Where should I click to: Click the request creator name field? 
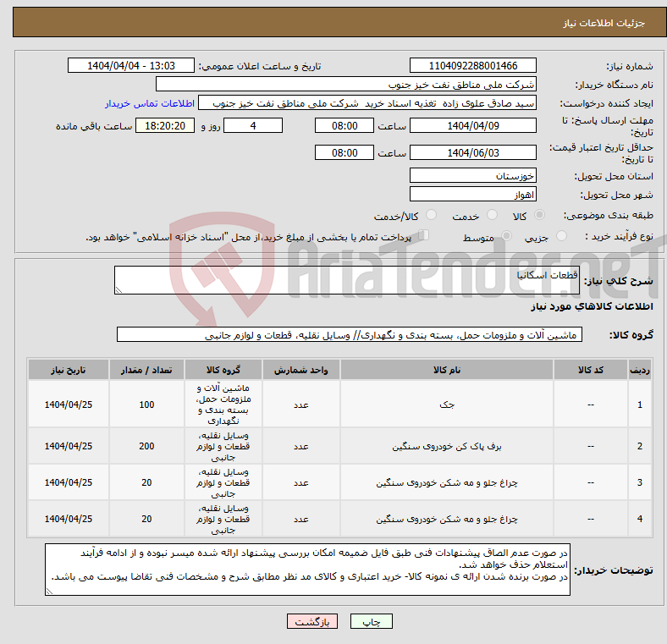367,103
